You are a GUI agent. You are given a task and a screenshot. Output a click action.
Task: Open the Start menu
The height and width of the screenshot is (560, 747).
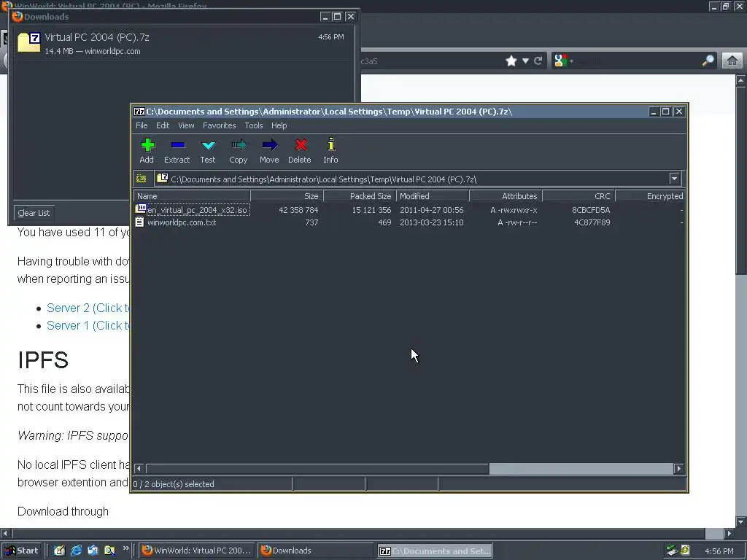pos(22,551)
